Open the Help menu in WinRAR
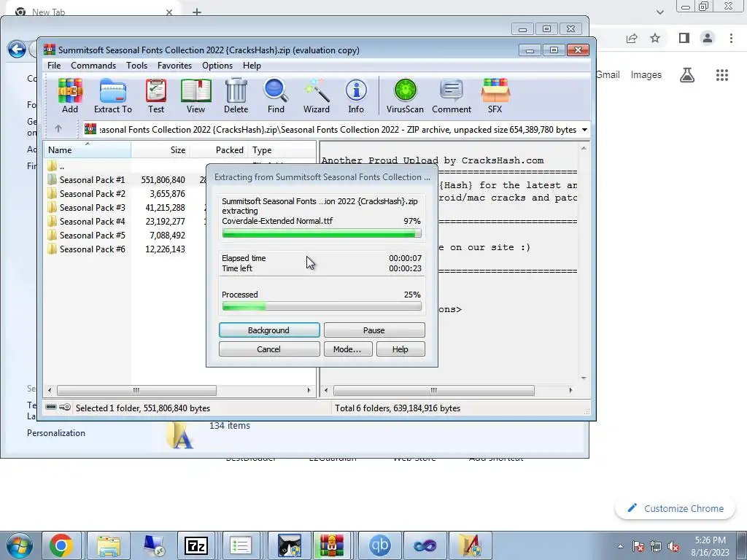The height and width of the screenshot is (560, 747). tap(252, 65)
